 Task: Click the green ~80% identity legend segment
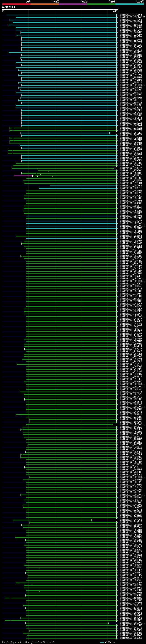pos(101,4)
